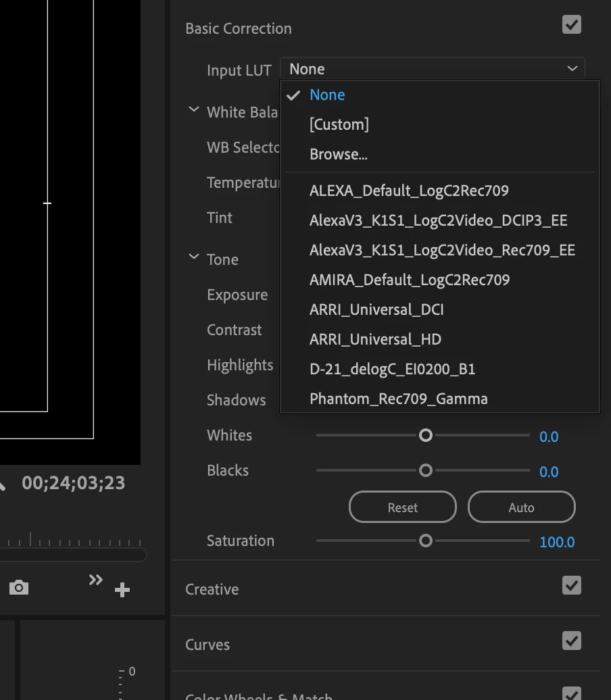Screen dimensions: 611x700
Task: Click the Blacks value 0.0
Action: tap(548, 472)
